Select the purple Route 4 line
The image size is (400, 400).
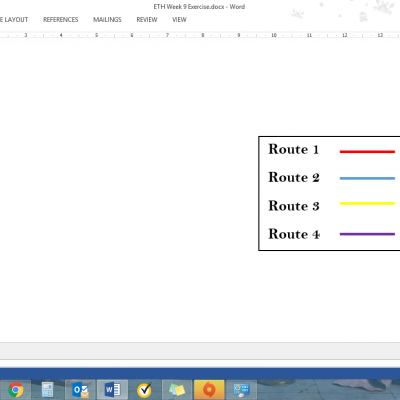pyautogui.click(x=367, y=234)
